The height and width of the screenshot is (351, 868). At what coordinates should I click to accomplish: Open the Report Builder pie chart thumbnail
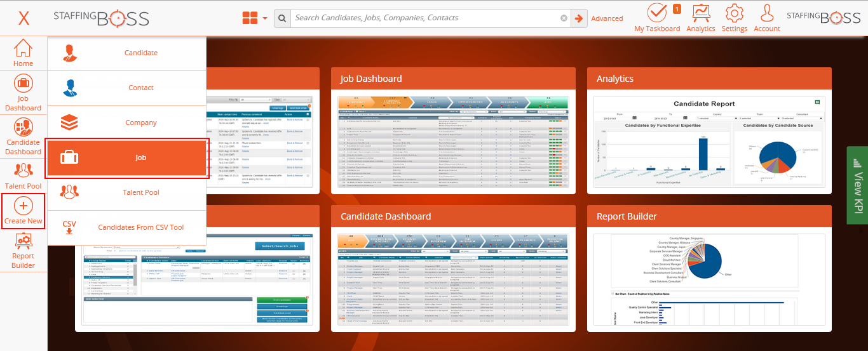tap(709, 279)
